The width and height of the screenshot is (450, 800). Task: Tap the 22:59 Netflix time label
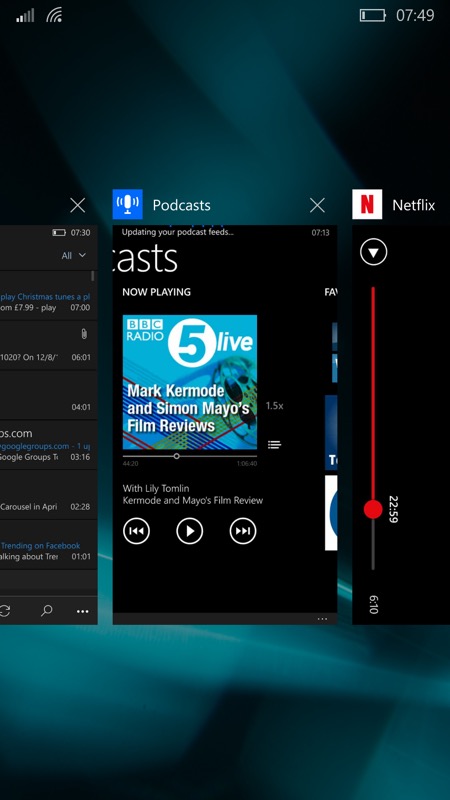pos(393,509)
